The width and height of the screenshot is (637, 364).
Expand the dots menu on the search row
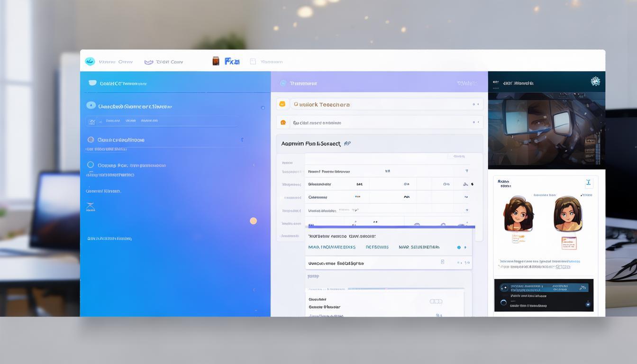(475, 104)
